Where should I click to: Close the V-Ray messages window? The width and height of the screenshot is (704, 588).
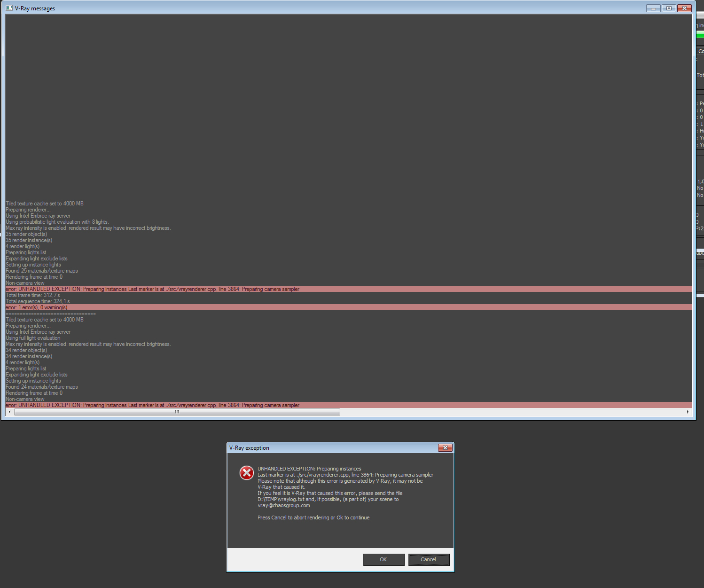tap(685, 8)
